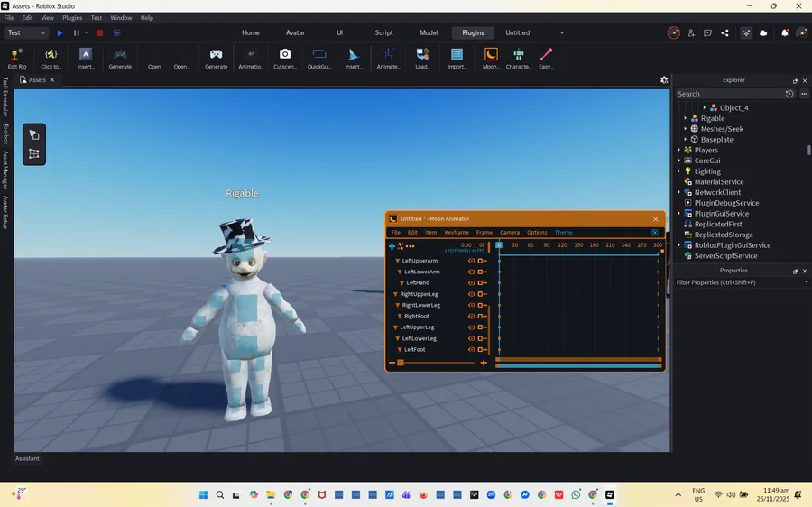Open the Animatio... plugin in toolbar
Image resolution: width=812 pixels, height=507 pixels.
(251, 58)
